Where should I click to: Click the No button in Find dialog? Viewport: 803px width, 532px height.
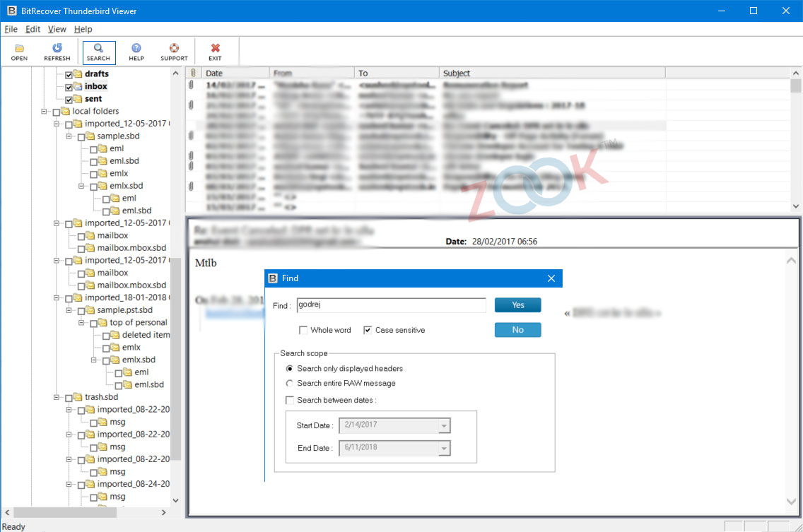517,330
